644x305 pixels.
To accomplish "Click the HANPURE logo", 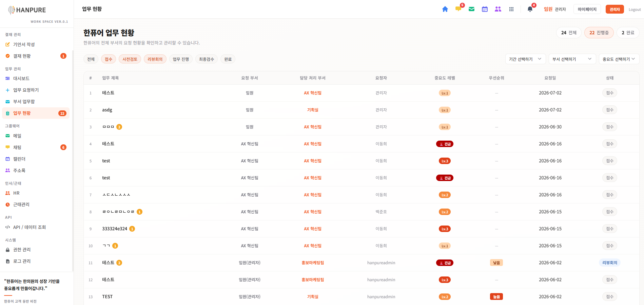I will tap(27, 10).
